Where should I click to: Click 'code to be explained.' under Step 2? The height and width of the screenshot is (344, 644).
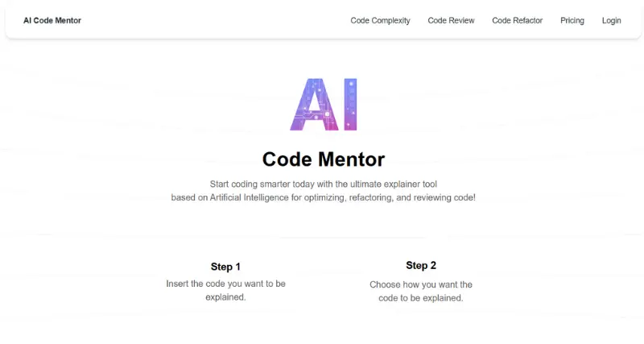[421, 297]
